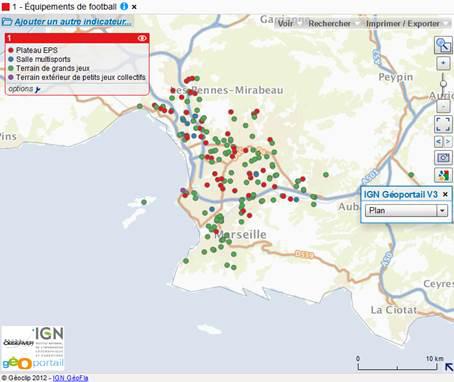
Task: Open the IGN GéoFla attribution link
Action: (x=70, y=378)
